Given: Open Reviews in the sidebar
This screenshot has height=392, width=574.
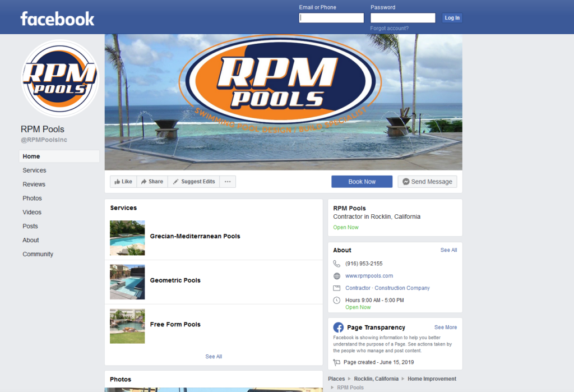Looking at the screenshot, I should point(34,185).
